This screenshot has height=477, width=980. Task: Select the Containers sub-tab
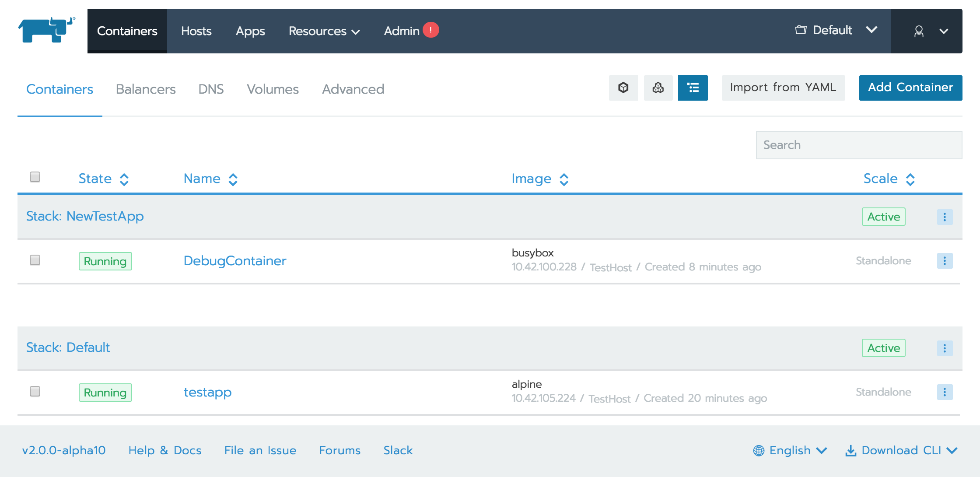(60, 89)
